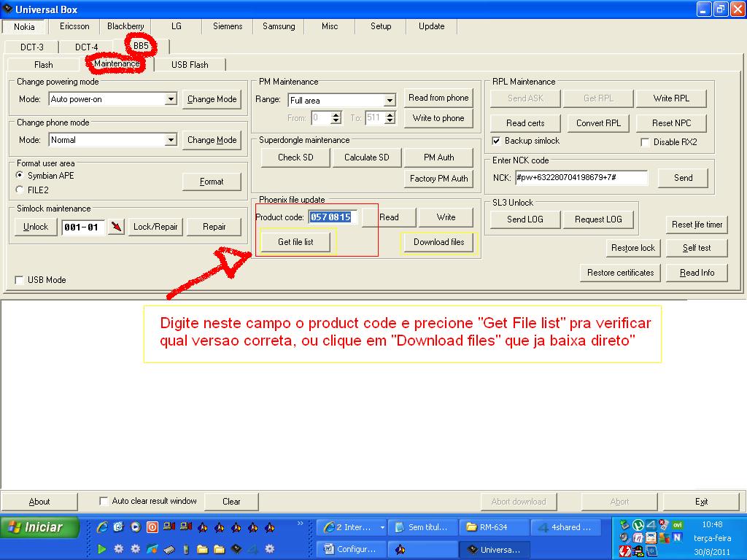Screen dimensions: 747x560
Task: Expand the Change powering mode dropdown
Action: tap(171, 99)
